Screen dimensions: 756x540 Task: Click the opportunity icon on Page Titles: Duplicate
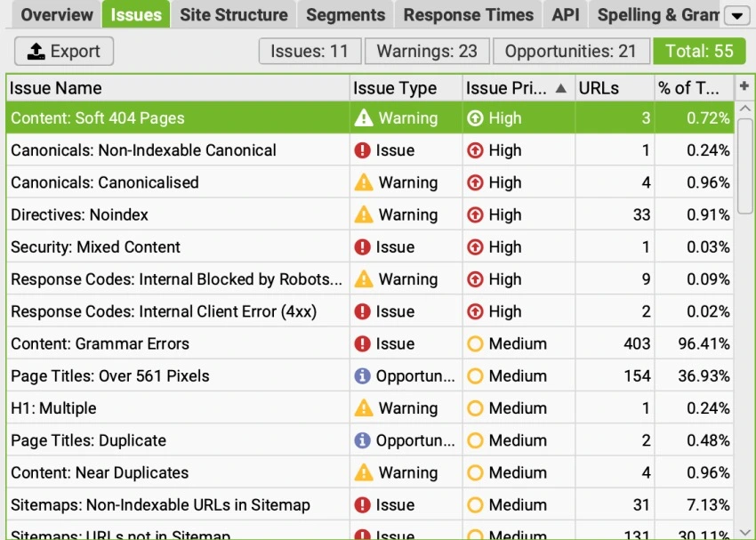(x=362, y=440)
